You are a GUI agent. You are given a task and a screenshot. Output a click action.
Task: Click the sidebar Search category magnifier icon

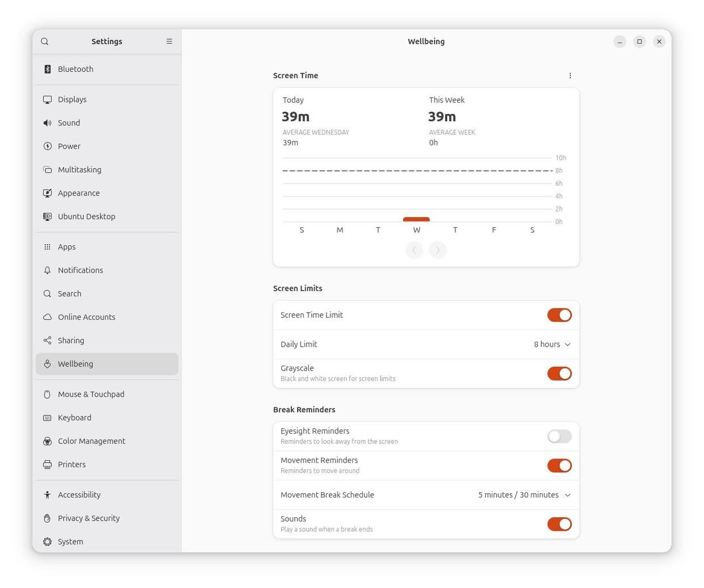coord(48,293)
